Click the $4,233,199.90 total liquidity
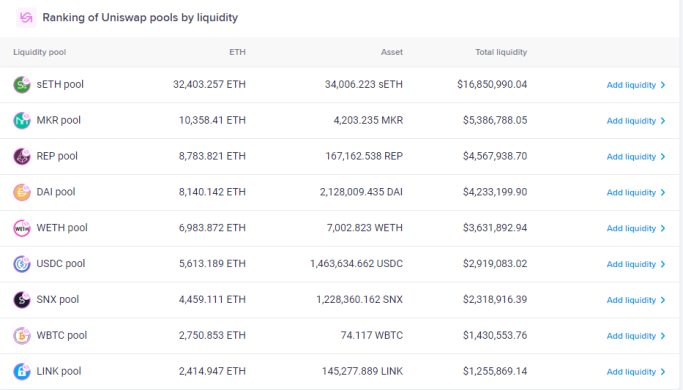This screenshot has height=390, width=683. [x=495, y=192]
